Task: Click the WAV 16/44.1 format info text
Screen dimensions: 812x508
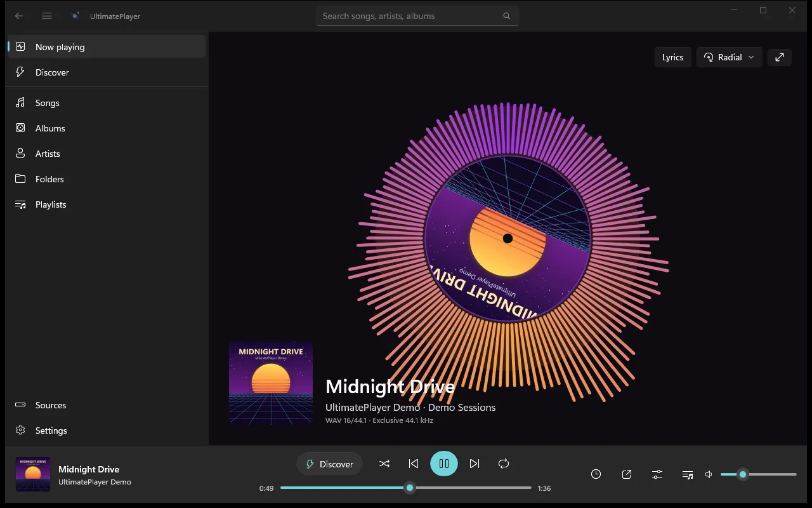Action: (x=379, y=420)
